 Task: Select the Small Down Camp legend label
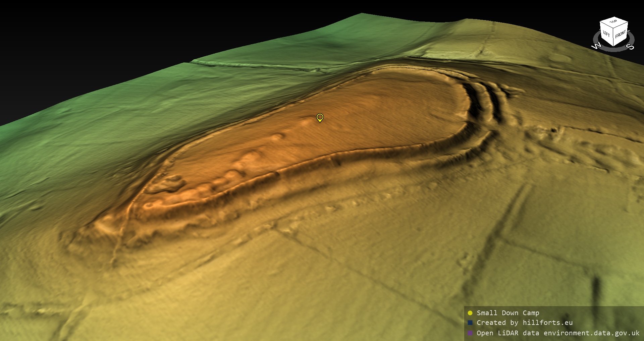(508, 313)
